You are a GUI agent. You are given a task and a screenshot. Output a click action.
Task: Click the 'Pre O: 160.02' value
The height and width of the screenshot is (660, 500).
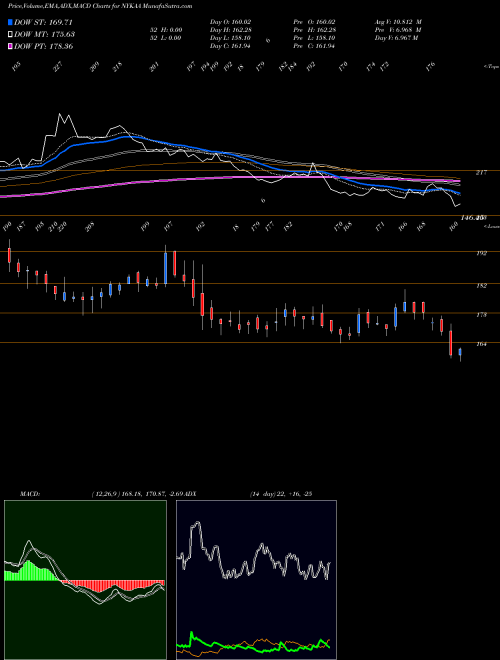[x=316, y=22]
